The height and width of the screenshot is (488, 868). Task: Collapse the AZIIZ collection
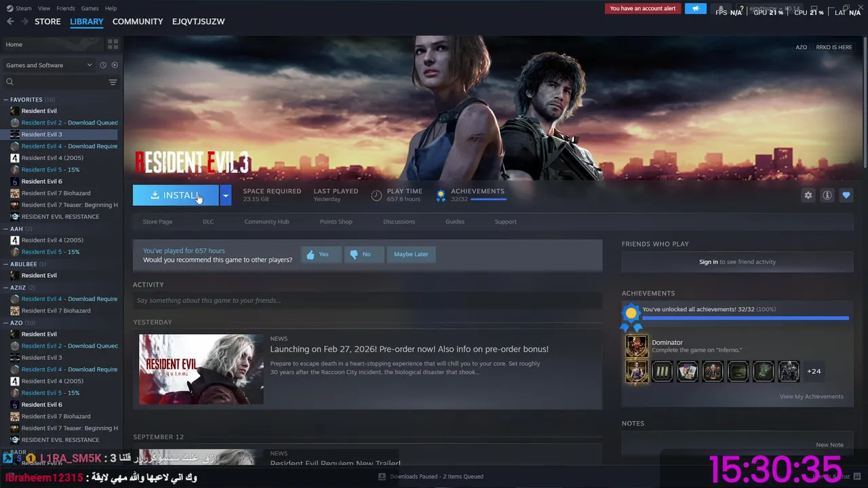click(6, 287)
